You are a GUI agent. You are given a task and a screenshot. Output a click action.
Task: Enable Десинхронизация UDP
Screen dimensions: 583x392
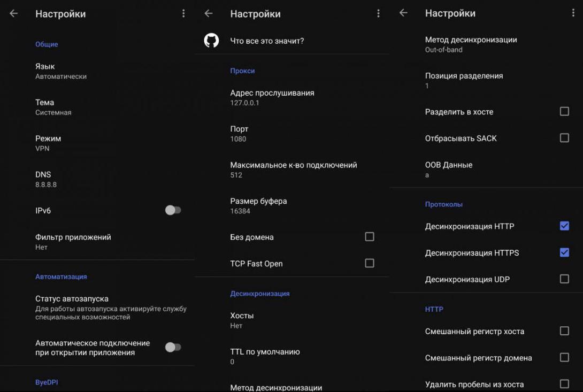[564, 279]
